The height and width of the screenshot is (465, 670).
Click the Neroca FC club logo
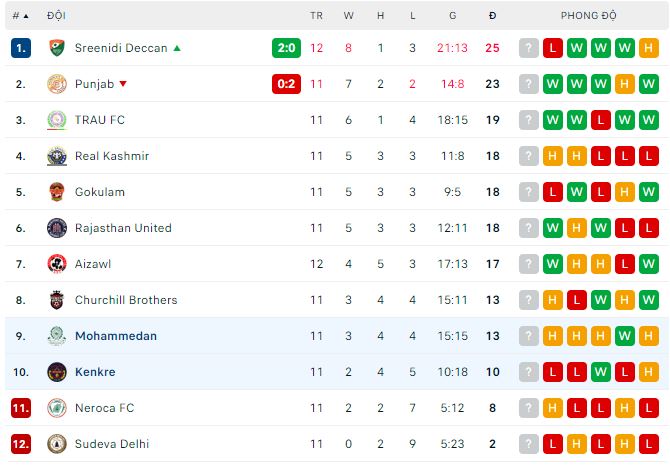click(57, 408)
